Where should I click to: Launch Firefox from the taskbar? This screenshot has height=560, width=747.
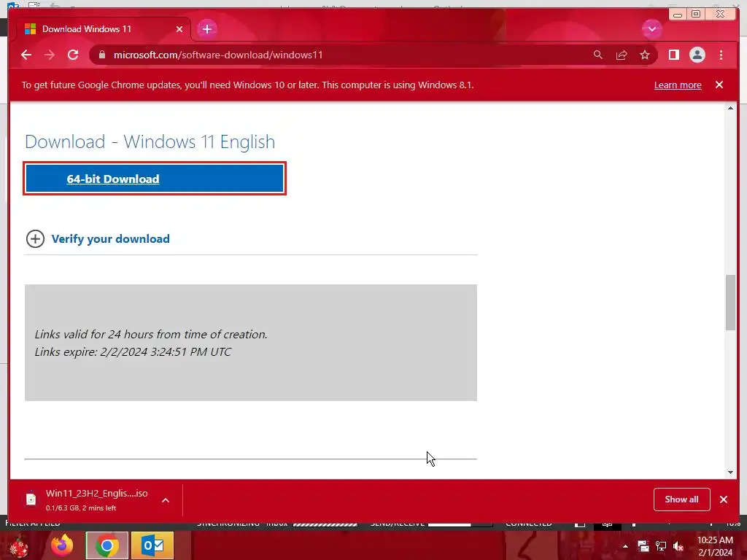(x=62, y=545)
